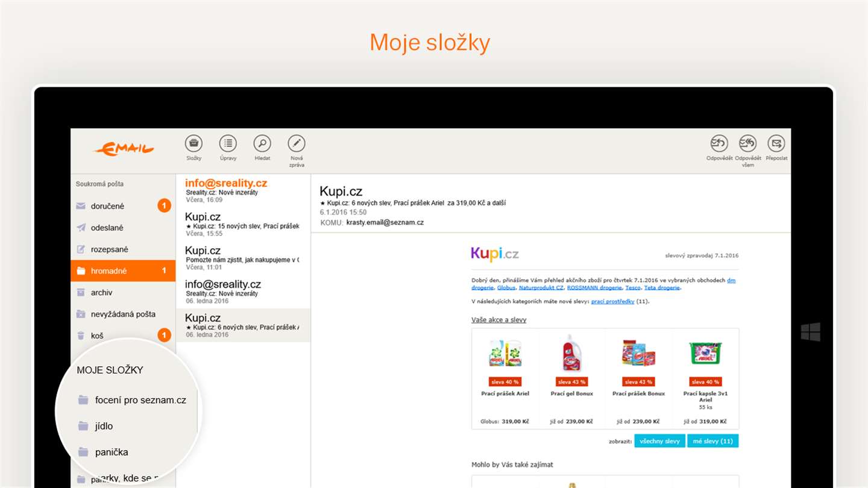Click sleva 40 % badge on Prací prášek Ariel
The width and height of the screenshot is (868, 488).
click(x=505, y=381)
